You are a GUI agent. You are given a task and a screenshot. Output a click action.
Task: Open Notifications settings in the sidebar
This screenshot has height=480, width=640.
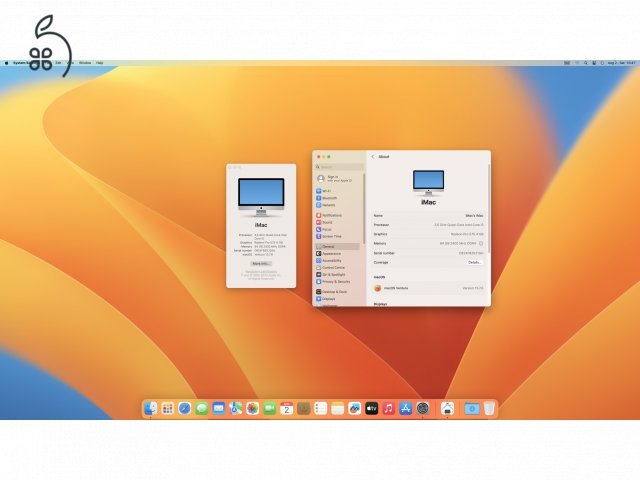point(337,215)
